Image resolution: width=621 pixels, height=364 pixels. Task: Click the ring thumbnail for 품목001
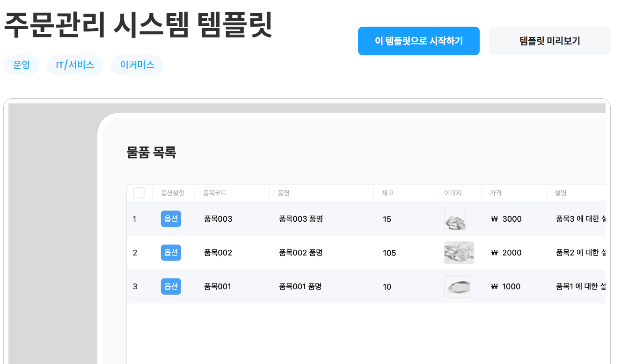click(x=457, y=286)
